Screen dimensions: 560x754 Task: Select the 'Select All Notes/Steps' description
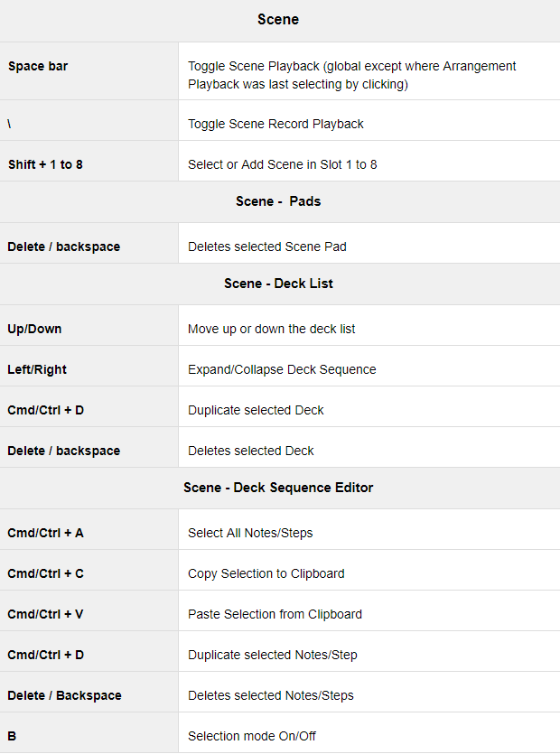click(250, 534)
